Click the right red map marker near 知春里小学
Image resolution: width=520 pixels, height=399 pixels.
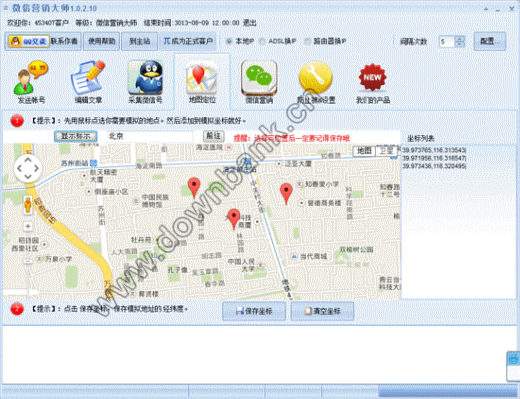(286, 193)
